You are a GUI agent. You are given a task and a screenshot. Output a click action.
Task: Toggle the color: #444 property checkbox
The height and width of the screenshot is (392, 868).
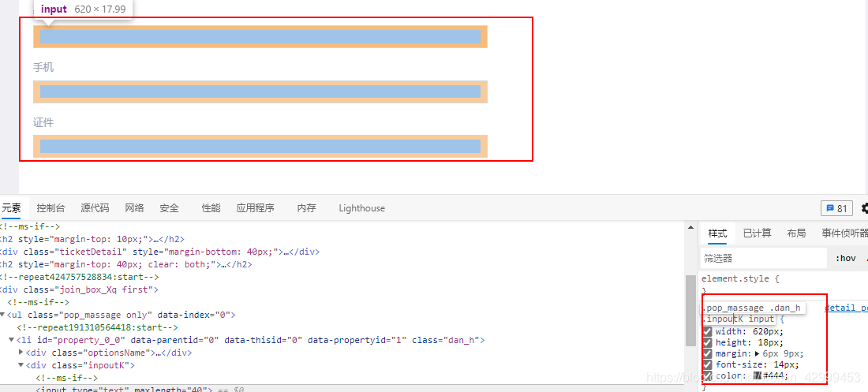click(x=707, y=375)
